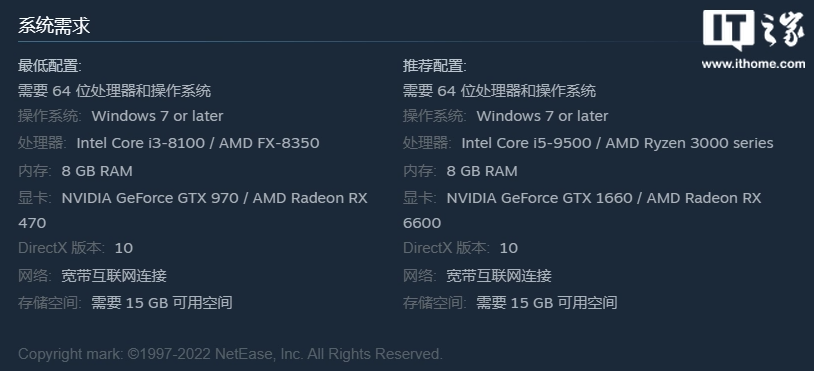Click the minimum DirectX 版本 10 entry

(76, 248)
